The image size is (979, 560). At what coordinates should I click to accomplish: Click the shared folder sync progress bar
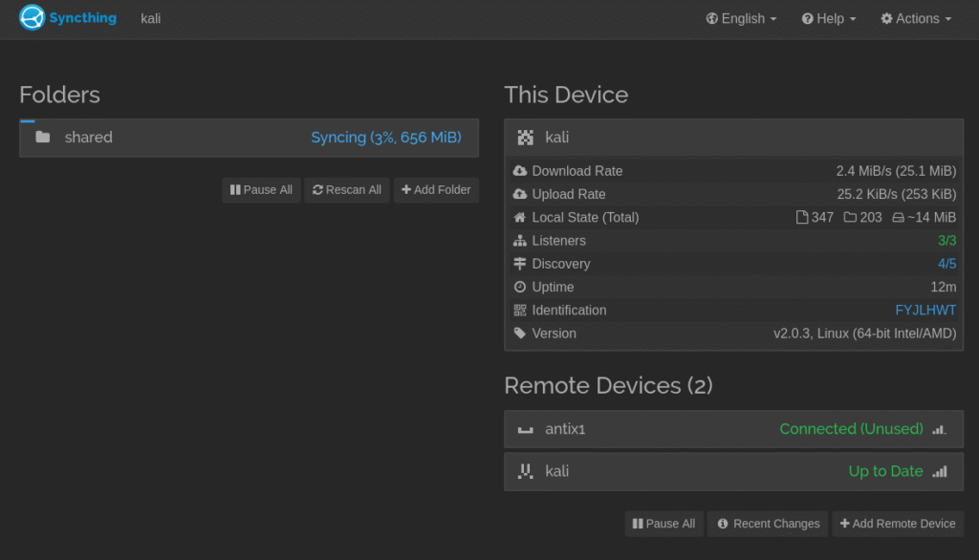click(x=28, y=120)
